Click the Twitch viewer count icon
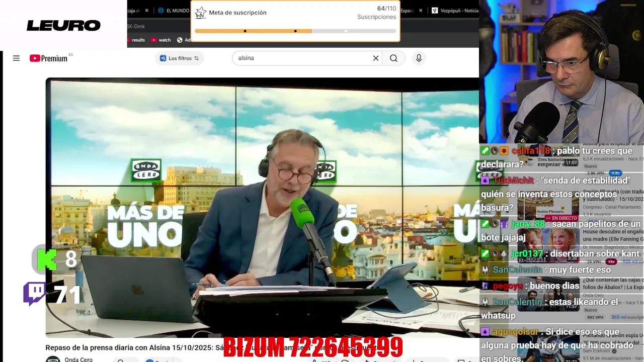This screenshot has height=362, width=644. pyautogui.click(x=34, y=294)
